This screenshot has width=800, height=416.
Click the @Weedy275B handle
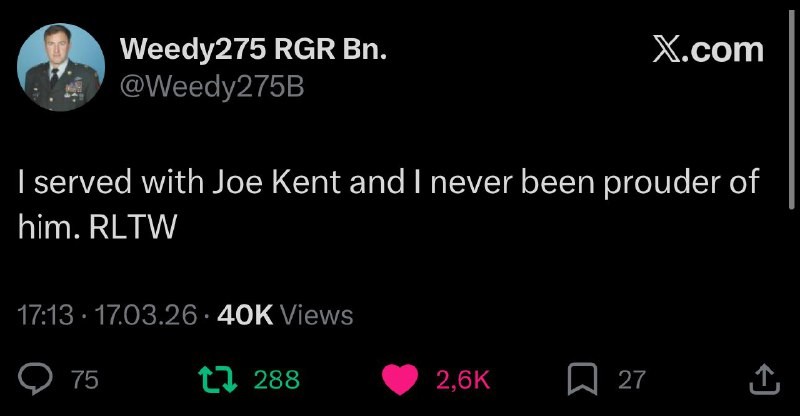211,87
